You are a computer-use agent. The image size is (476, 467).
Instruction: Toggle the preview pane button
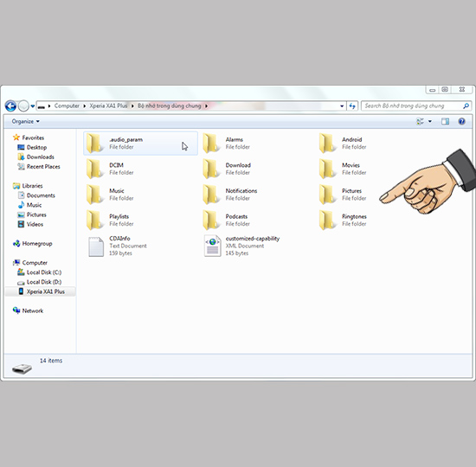click(446, 121)
